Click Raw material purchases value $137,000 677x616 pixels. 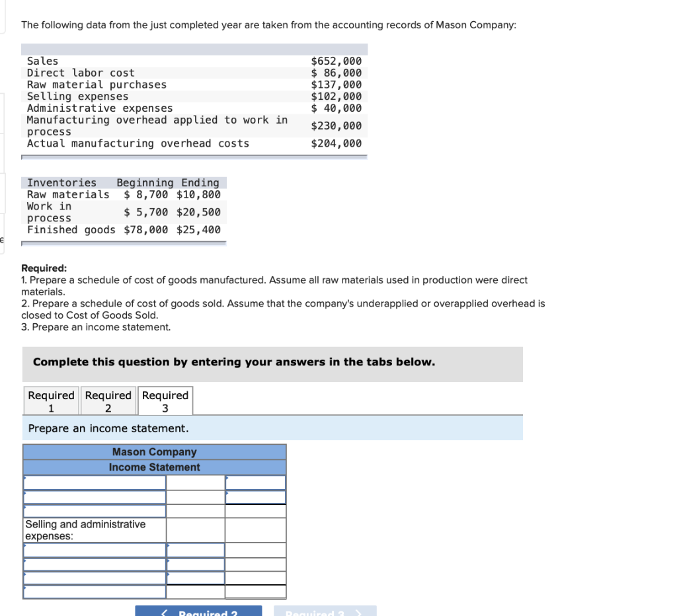point(337,85)
